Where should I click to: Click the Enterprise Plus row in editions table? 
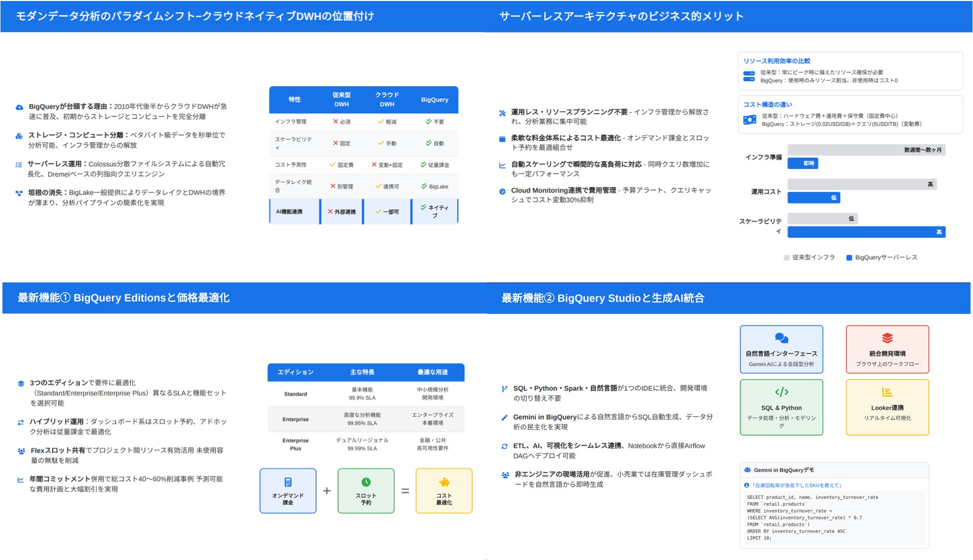(295, 444)
